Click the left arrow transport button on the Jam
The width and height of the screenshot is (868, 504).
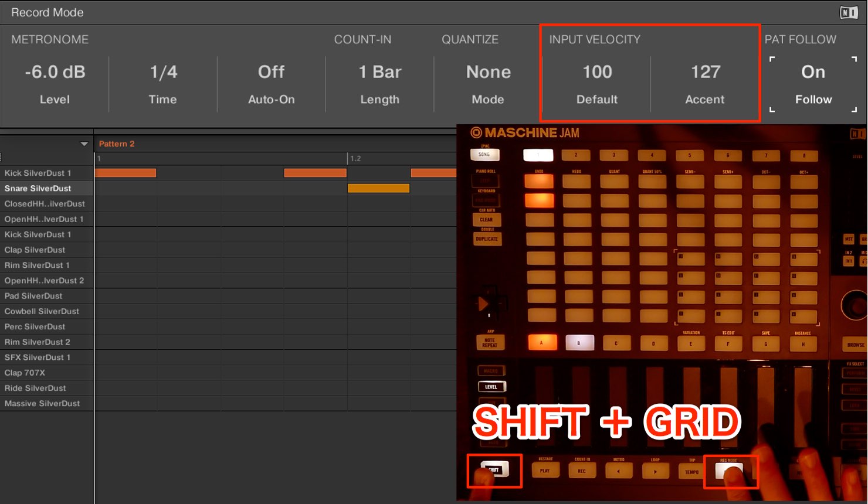point(618,471)
